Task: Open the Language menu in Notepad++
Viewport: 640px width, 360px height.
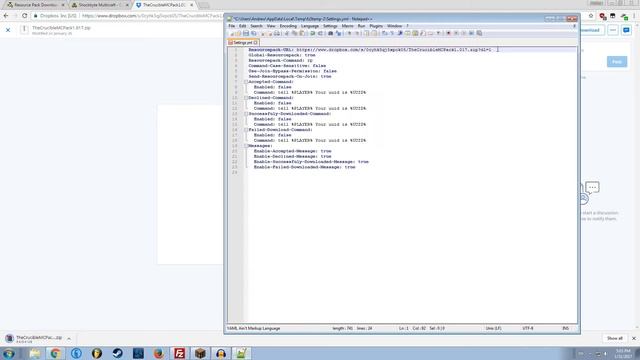Action: pyautogui.click(x=310, y=26)
